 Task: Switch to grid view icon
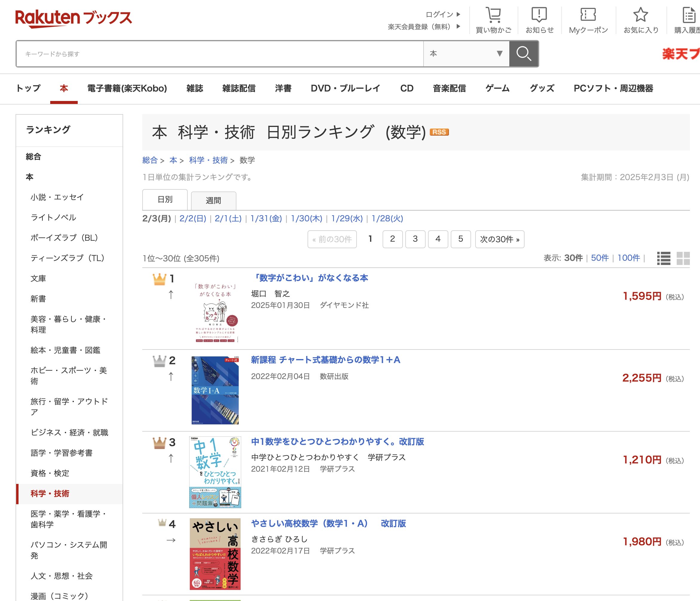point(683,258)
